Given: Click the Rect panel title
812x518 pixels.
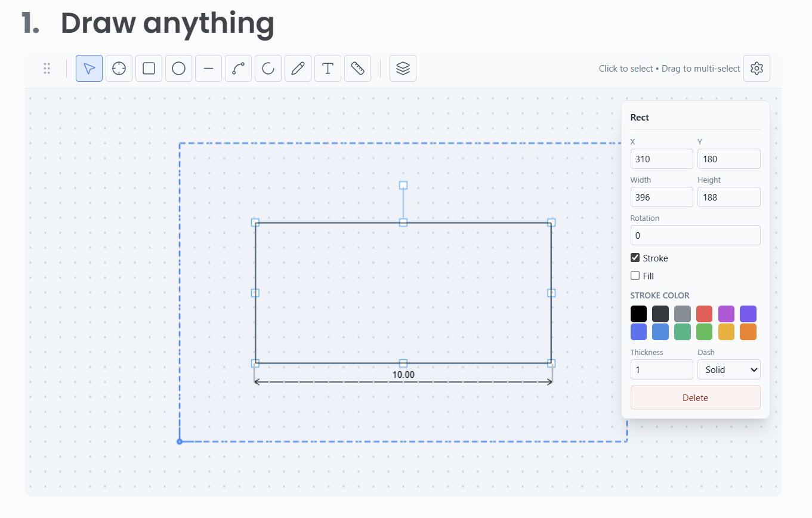Looking at the screenshot, I should pyautogui.click(x=640, y=118).
